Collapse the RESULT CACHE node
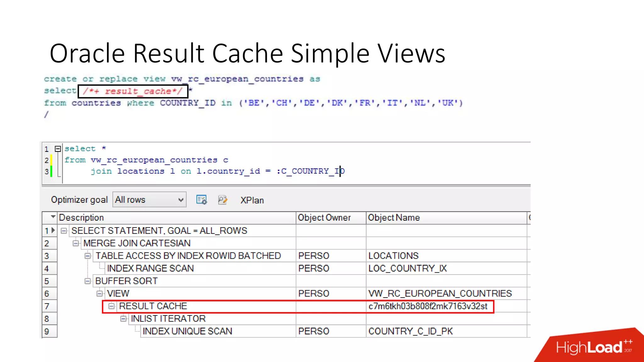The image size is (644, 362). coord(111,306)
